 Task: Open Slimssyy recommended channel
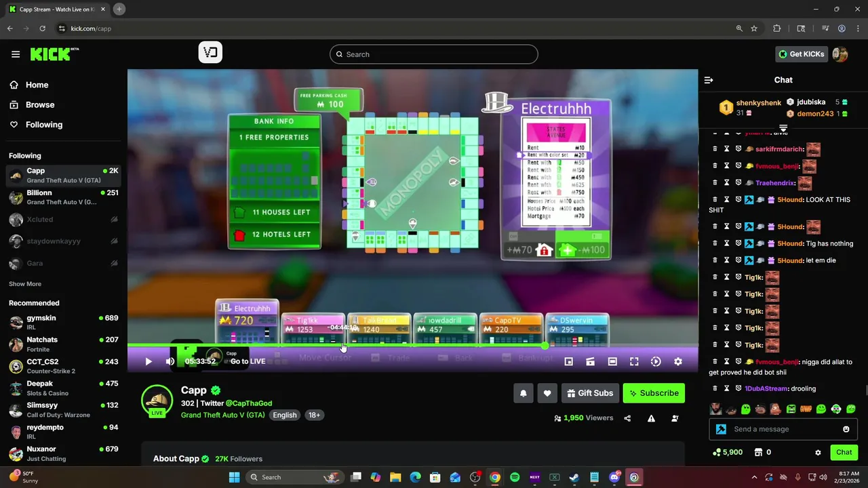(x=64, y=410)
